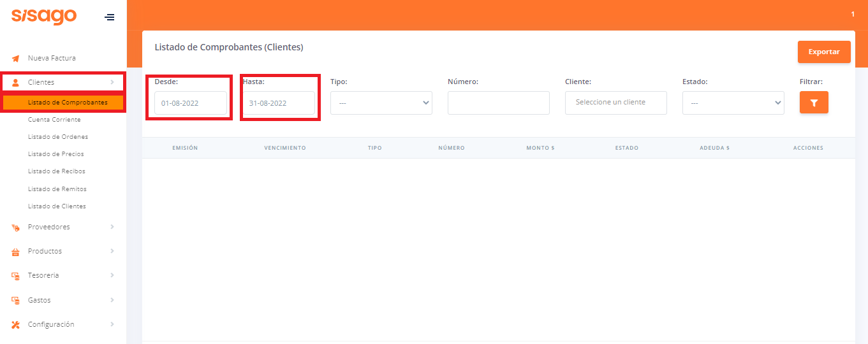Open the Estado dropdown

733,103
